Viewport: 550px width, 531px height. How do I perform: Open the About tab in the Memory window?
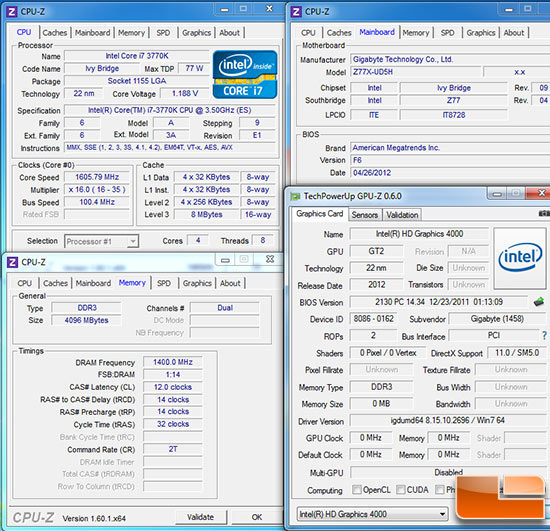(230, 283)
